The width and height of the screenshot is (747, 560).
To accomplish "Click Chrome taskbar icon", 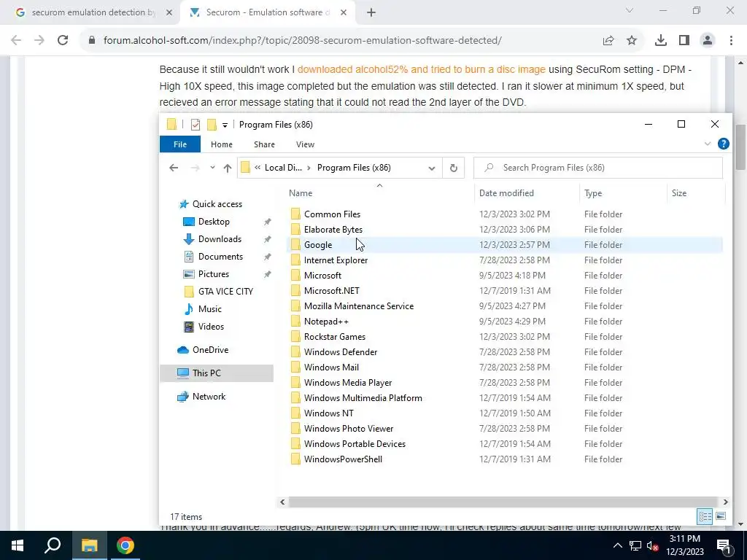I will point(125,545).
